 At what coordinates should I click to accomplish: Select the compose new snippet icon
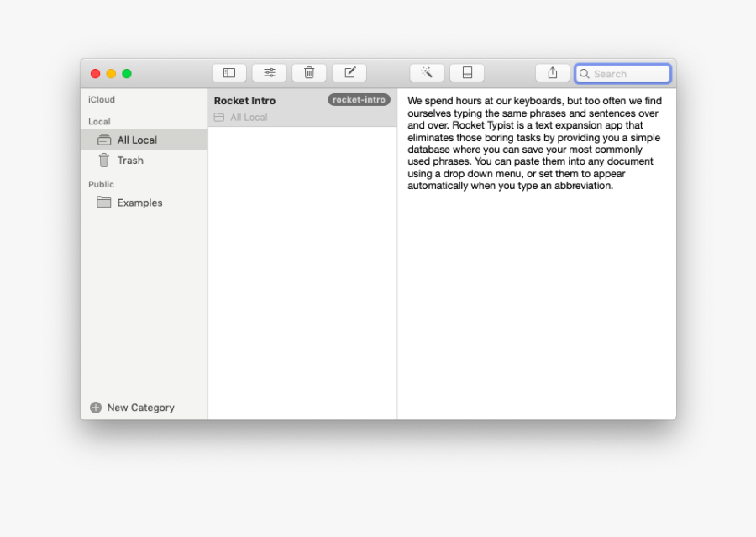pos(349,72)
